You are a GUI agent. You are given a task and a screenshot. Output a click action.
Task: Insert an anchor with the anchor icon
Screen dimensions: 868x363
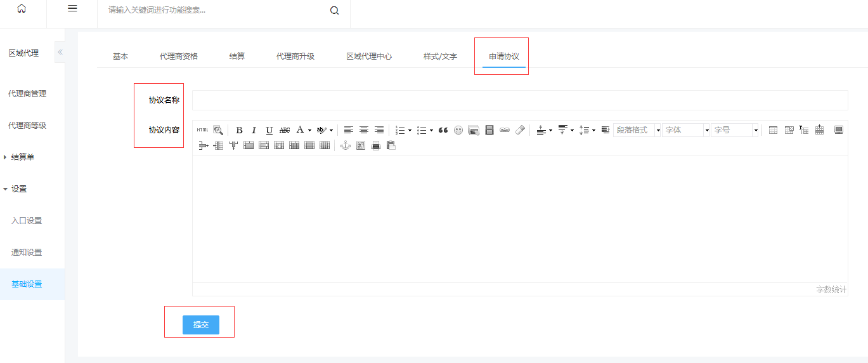[x=346, y=145]
